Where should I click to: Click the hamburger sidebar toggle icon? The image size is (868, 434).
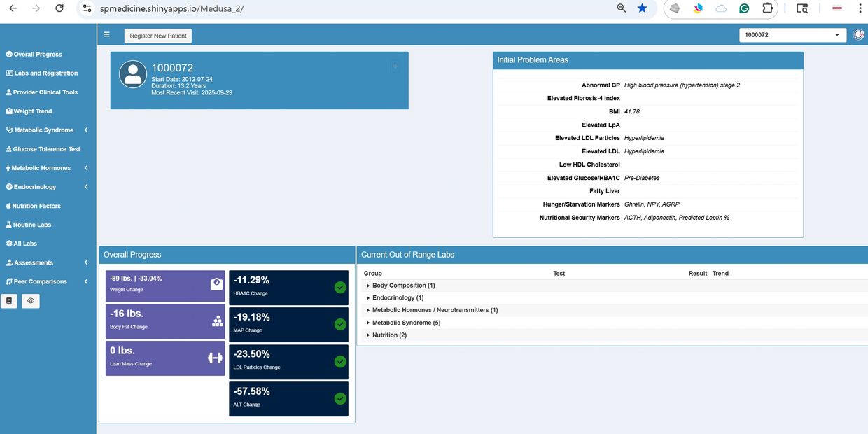(106, 34)
